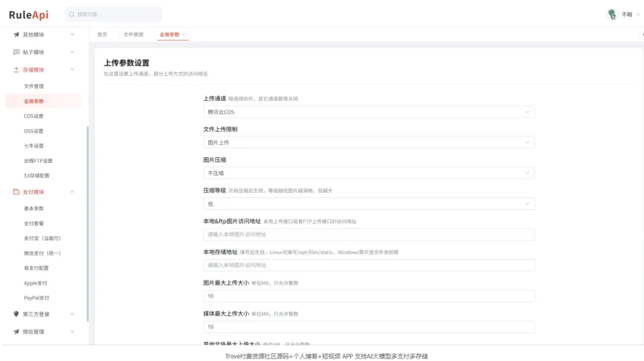644x361 pixels.
Task: Click the 支付模块 folder icon
Action: (x=16, y=192)
